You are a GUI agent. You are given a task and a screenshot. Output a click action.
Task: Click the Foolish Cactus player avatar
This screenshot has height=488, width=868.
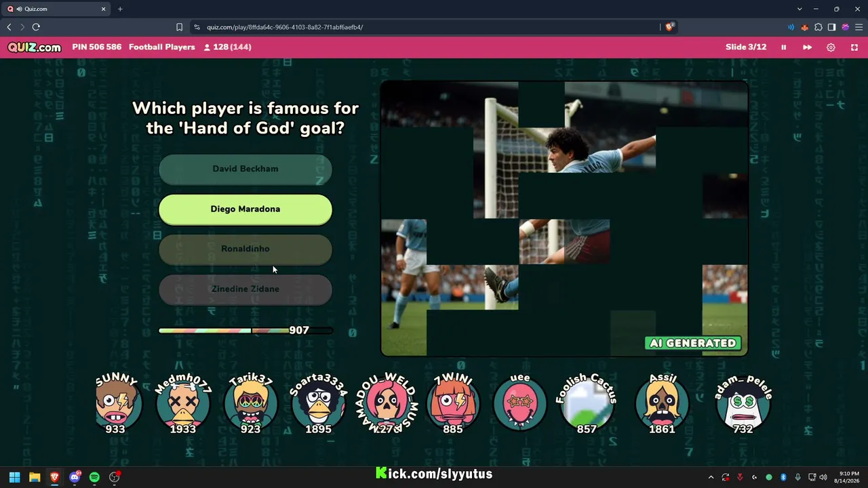click(x=587, y=403)
